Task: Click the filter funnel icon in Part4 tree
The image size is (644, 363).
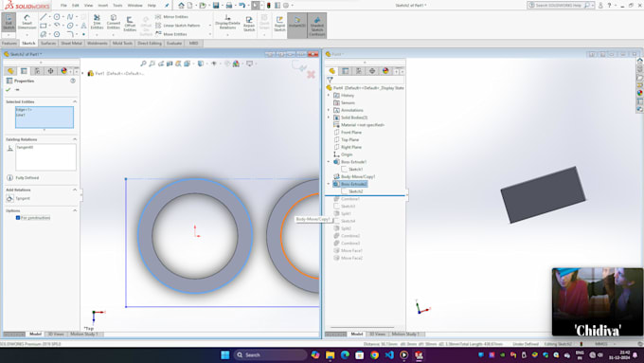Action: (330, 80)
